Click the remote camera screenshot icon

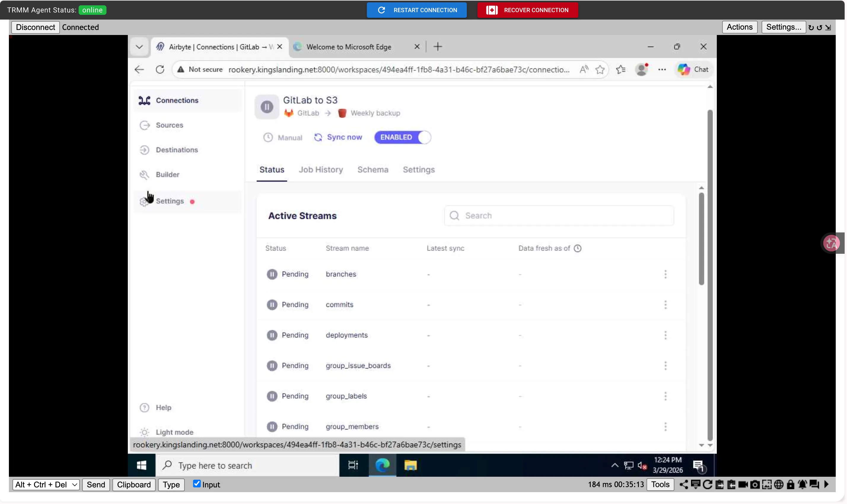pyautogui.click(x=754, y=484)
